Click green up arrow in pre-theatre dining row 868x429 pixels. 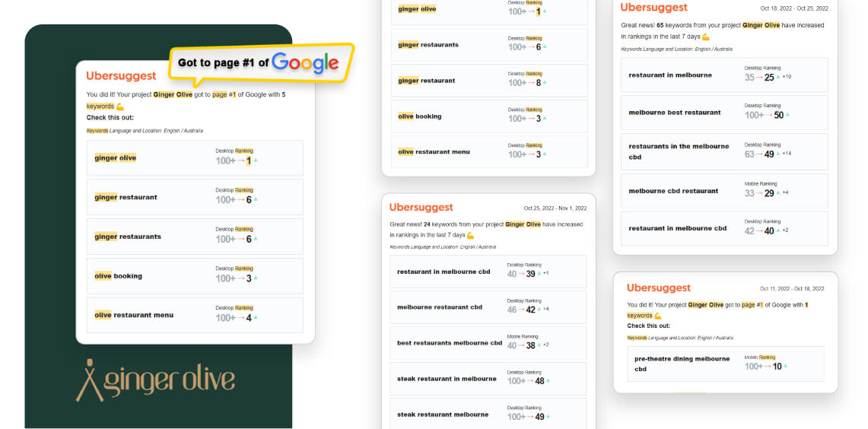(785, 366)
